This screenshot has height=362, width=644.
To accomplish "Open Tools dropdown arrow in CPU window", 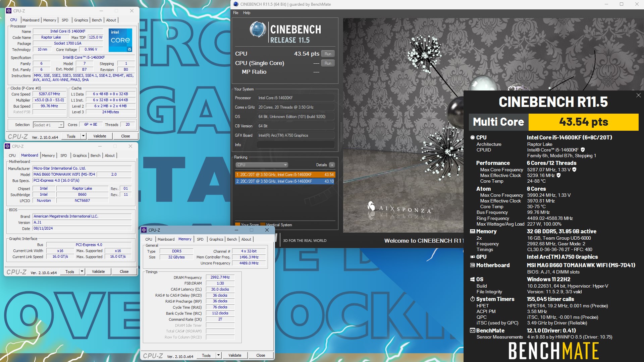I will (x=83, y=136).
